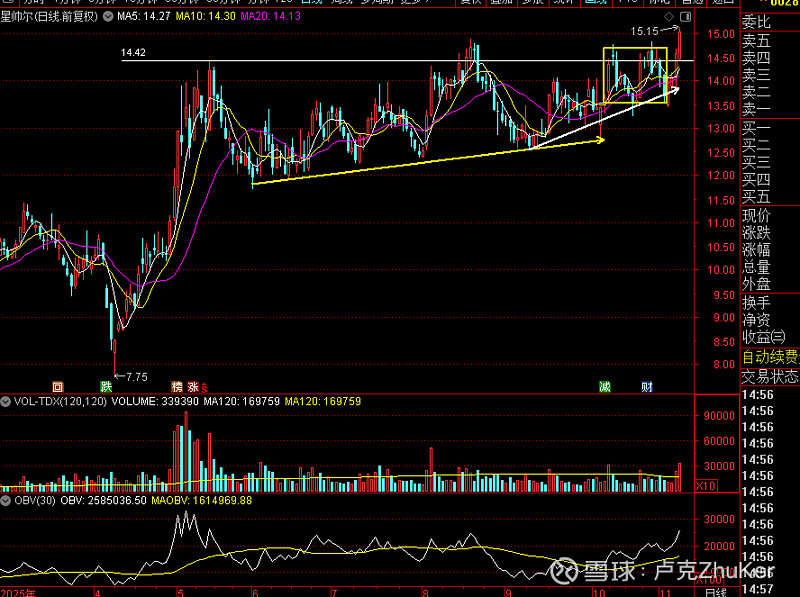Image resolution: width=800 pixels, height=597 pixels.
Task: Click the diamond icon above the chart
Action: pyautogui.click(x=669, y=17)
